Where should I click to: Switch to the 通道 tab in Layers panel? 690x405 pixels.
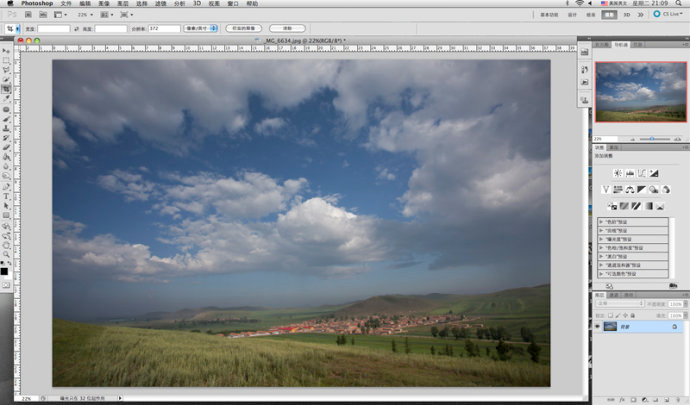(614, 295)
